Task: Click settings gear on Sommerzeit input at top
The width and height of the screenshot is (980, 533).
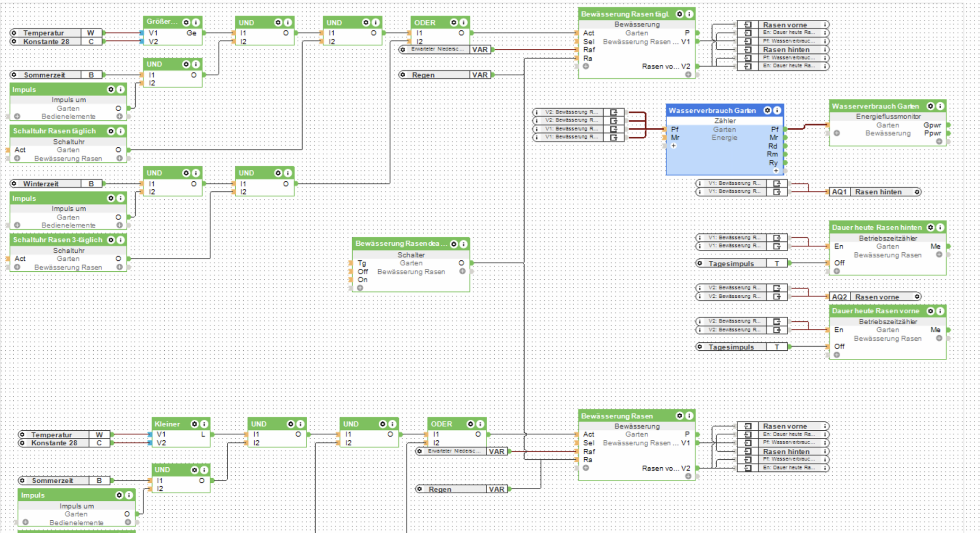Action: coord(14,75)
